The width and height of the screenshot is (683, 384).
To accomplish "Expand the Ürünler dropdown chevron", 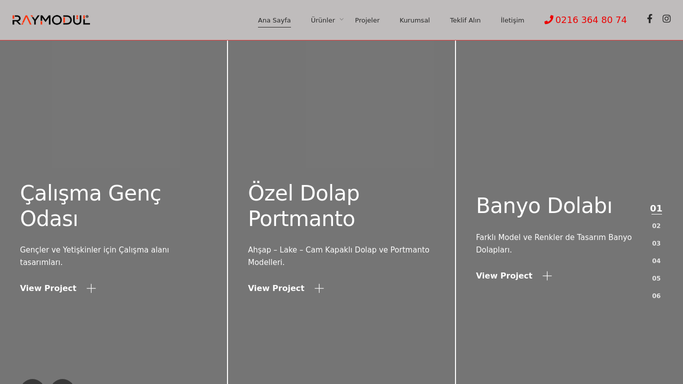I will 342,20.
